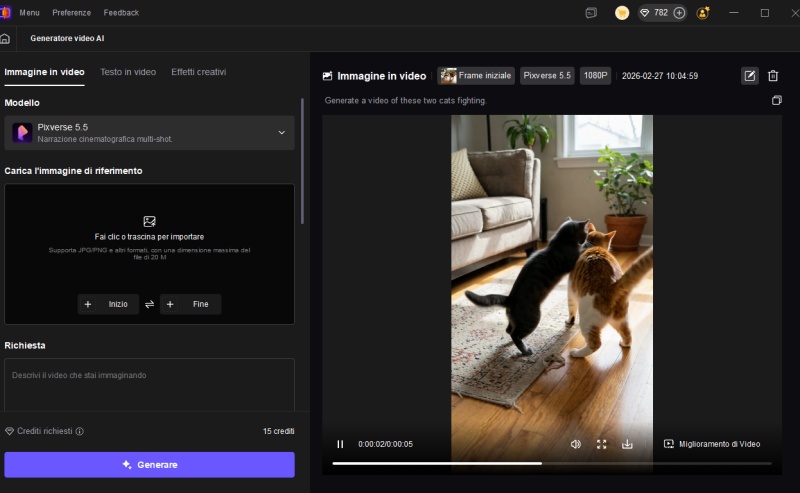Click the Richiesta prompt text field
The image size is (800, 493).
coord(149,384)
